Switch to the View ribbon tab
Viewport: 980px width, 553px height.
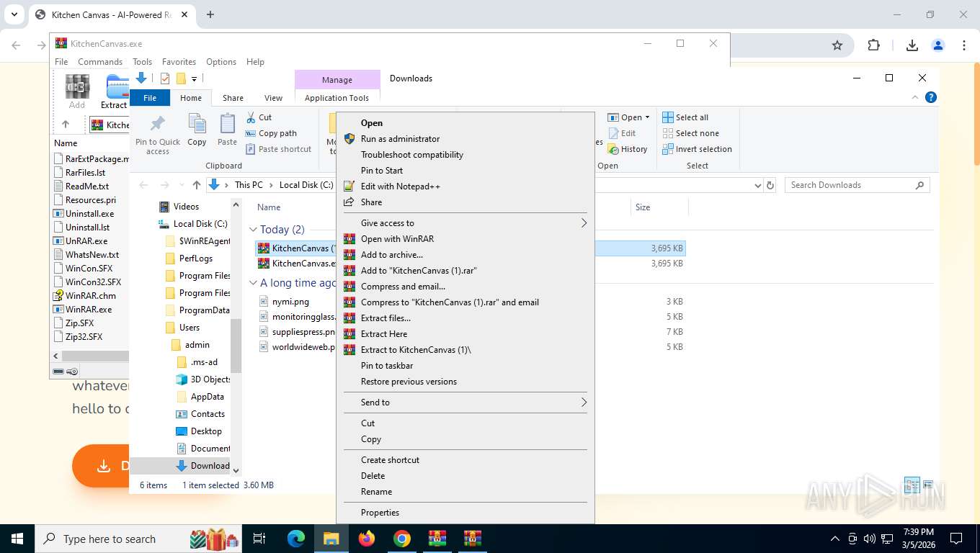pos(273,98)
